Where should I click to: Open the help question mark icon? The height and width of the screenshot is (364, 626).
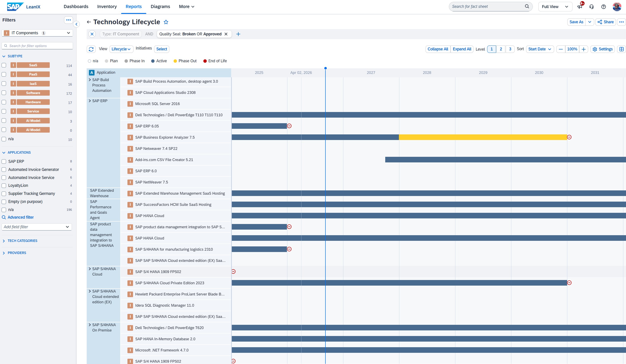point(604,7)
